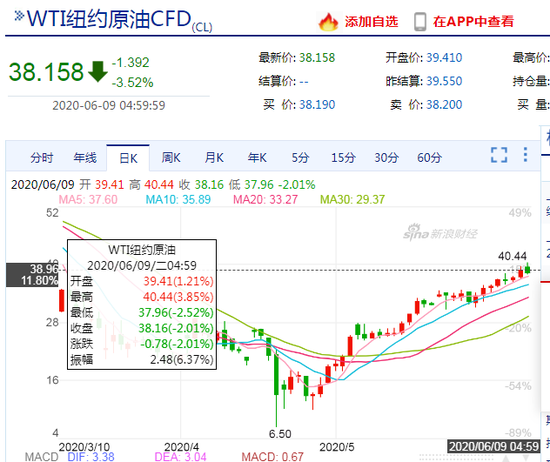Click the tooltip 收盘 value 38.16(-2.01%)
This screenshot has width=550, height=462.
pos(176,328)
